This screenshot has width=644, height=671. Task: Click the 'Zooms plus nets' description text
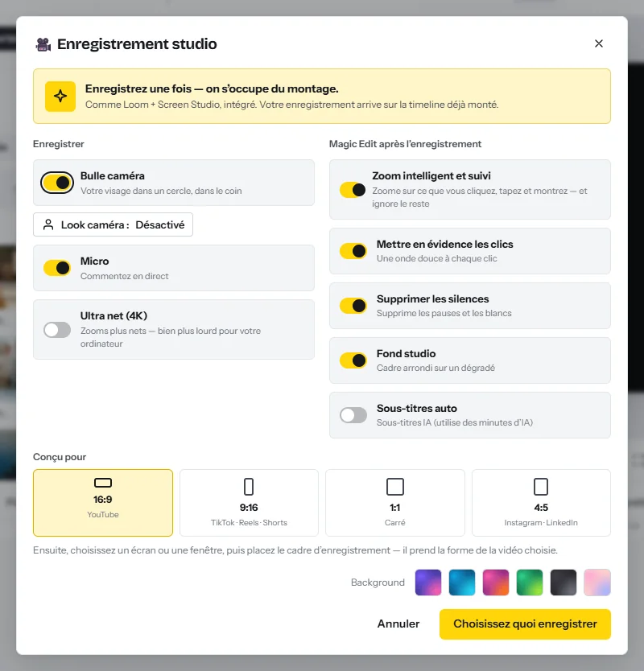pos(171,337)
